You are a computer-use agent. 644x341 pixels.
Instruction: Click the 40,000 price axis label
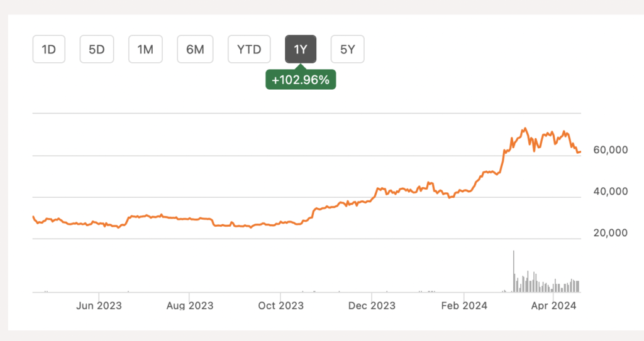click(x=611, y=192)
